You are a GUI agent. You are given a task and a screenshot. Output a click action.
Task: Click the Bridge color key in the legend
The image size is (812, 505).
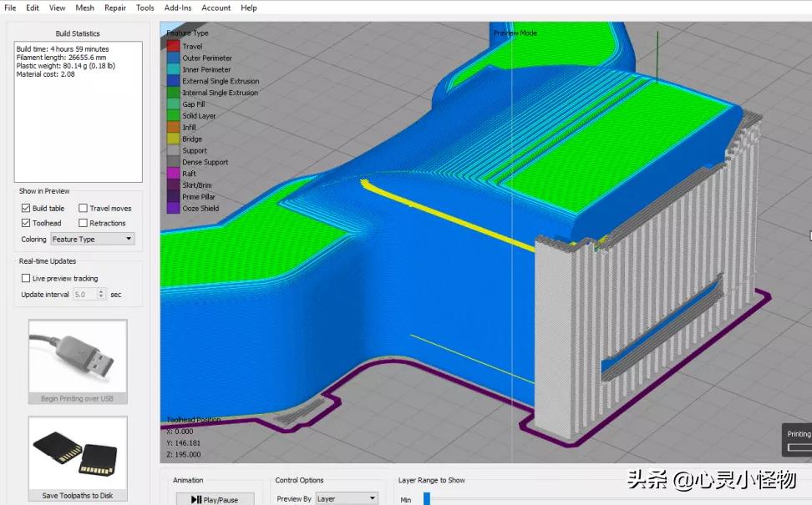click(x=172, y=139)
